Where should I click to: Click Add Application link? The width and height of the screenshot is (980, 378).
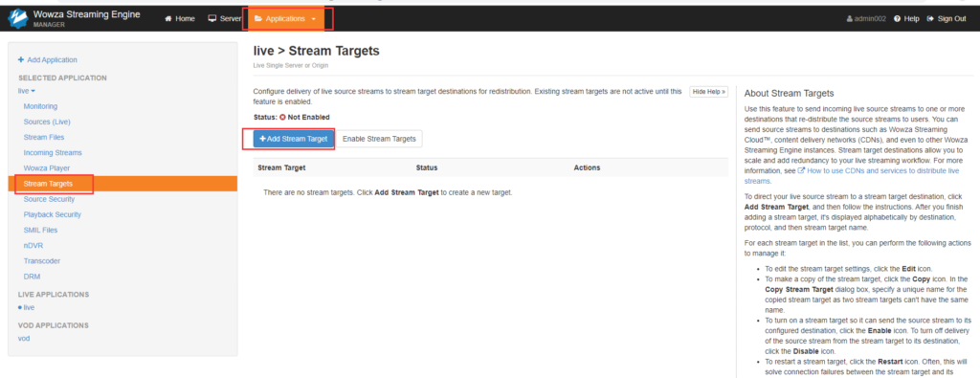pyautogui.click(x=48, y=60)
